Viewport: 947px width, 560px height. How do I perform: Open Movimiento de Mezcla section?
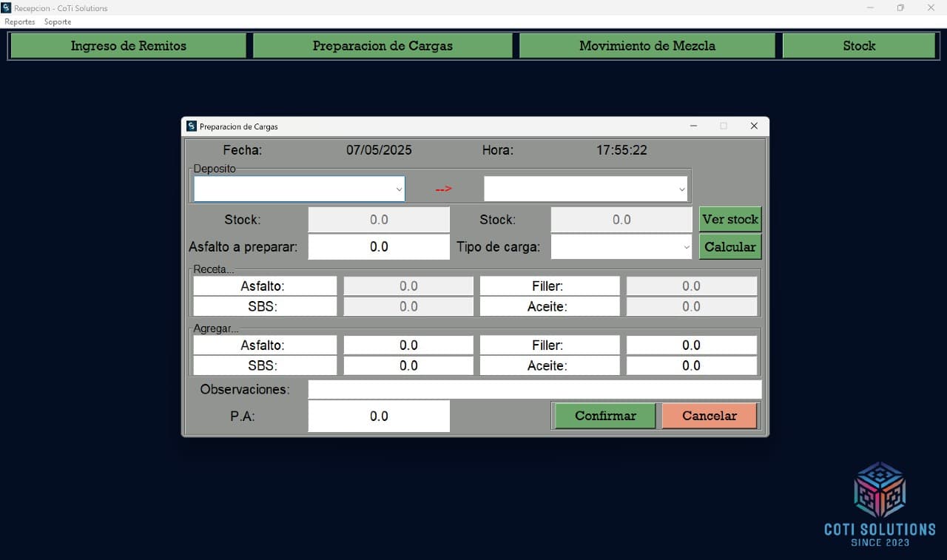coord(647,46)
